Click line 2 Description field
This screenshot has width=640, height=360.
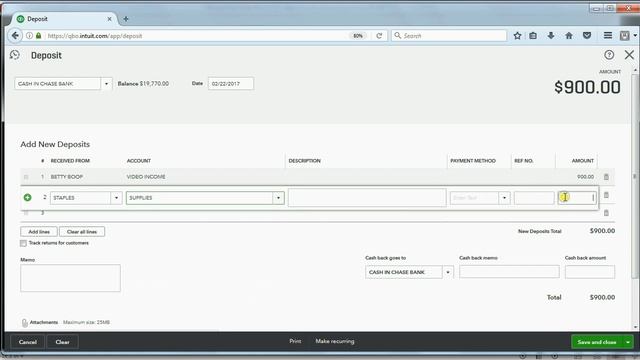click(x=367, y=198)
